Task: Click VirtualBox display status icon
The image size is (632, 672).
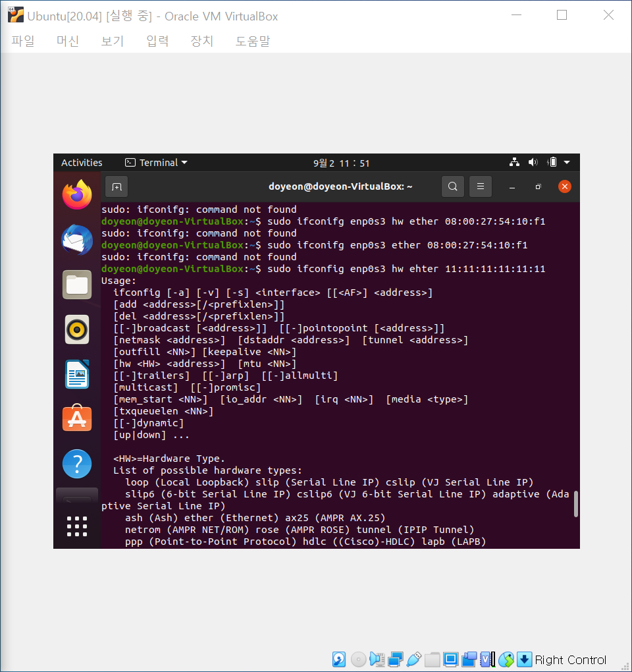Action: [450, 659]
